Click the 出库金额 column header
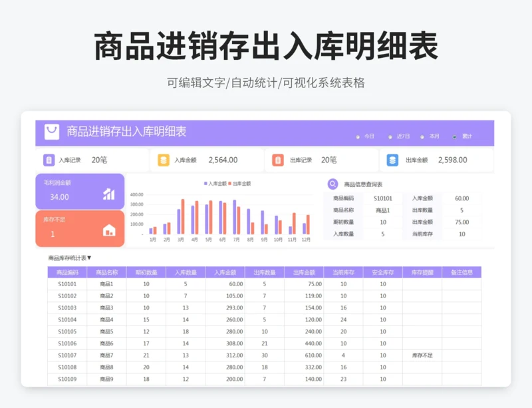Screen dimensions: 532x408 pyautogui.click(x=304, y=272)
